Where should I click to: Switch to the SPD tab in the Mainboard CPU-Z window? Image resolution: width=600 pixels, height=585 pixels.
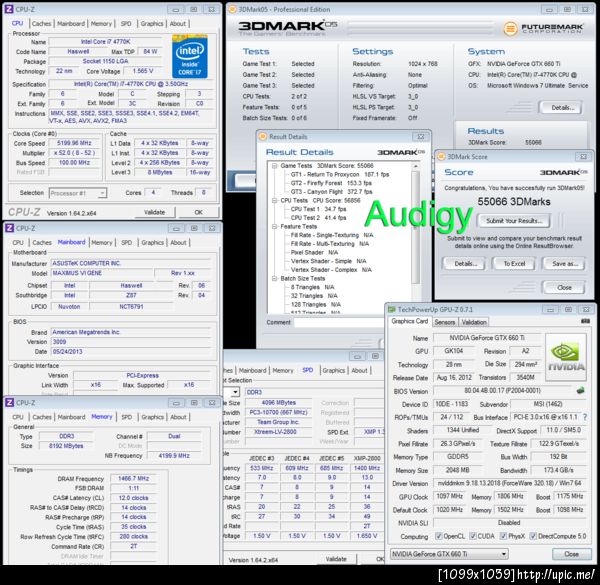126,243
